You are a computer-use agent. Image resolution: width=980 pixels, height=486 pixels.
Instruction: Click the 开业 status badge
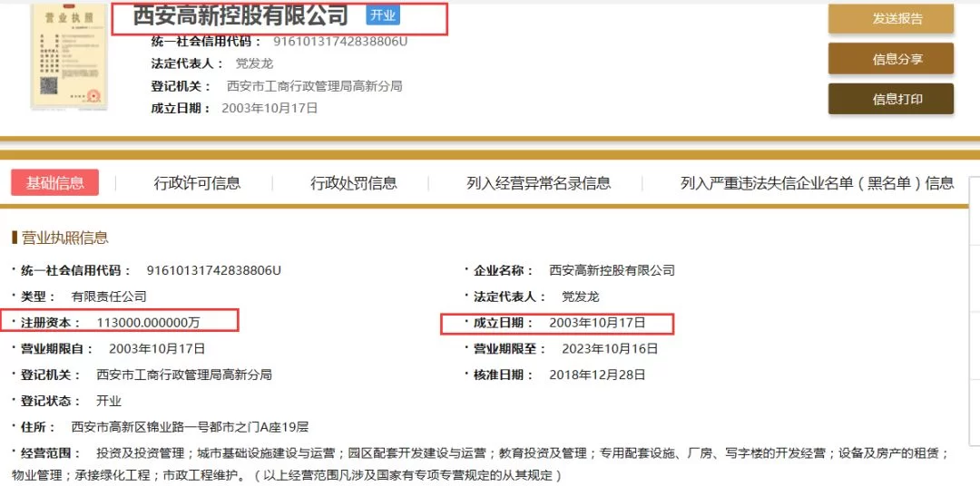[383, 15]
